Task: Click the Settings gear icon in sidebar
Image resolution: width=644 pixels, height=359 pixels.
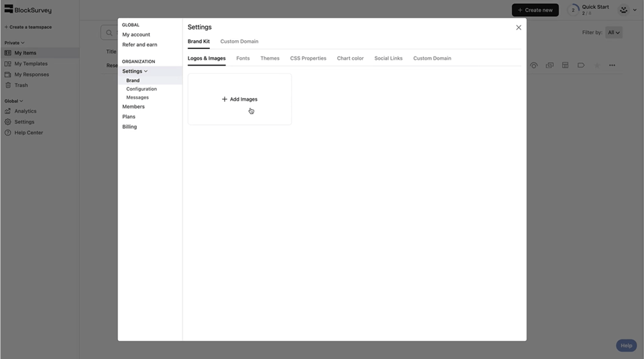Action: [x=8, y=121]
